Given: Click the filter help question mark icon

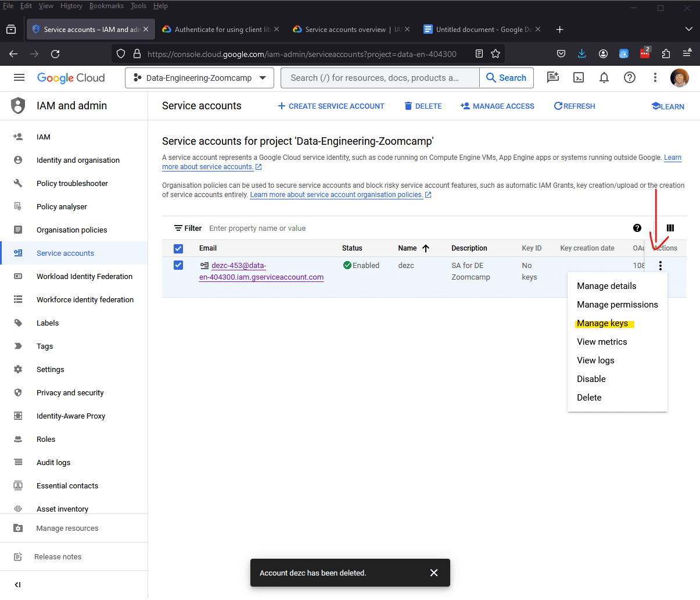Looking at the screenshot, I should pyautogui.click(x=637, y=228).
